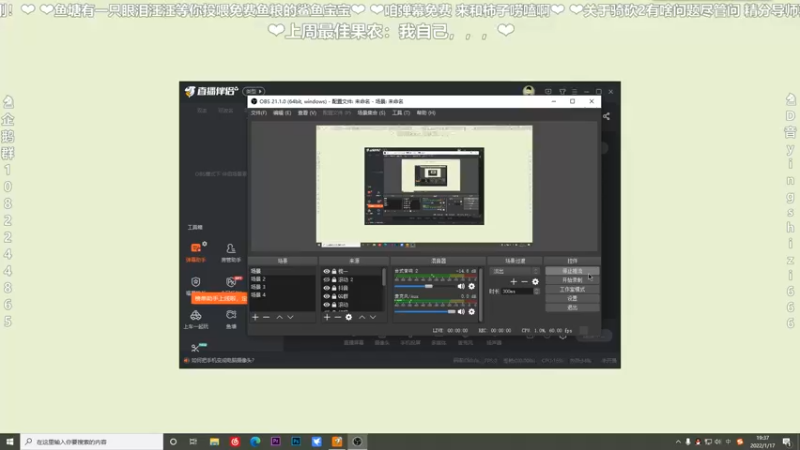800x450 pixels.
Task: Move the selected source up
Action: pos(362,317)
